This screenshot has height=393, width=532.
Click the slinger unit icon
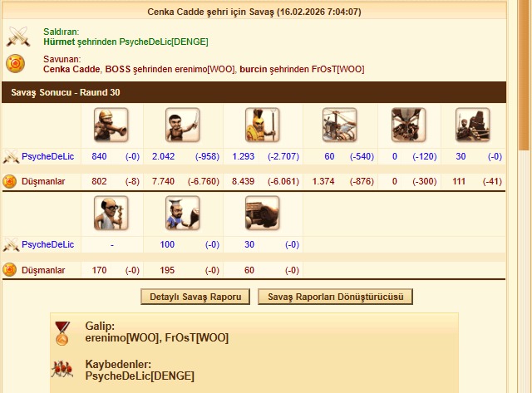tap(111, 125)
